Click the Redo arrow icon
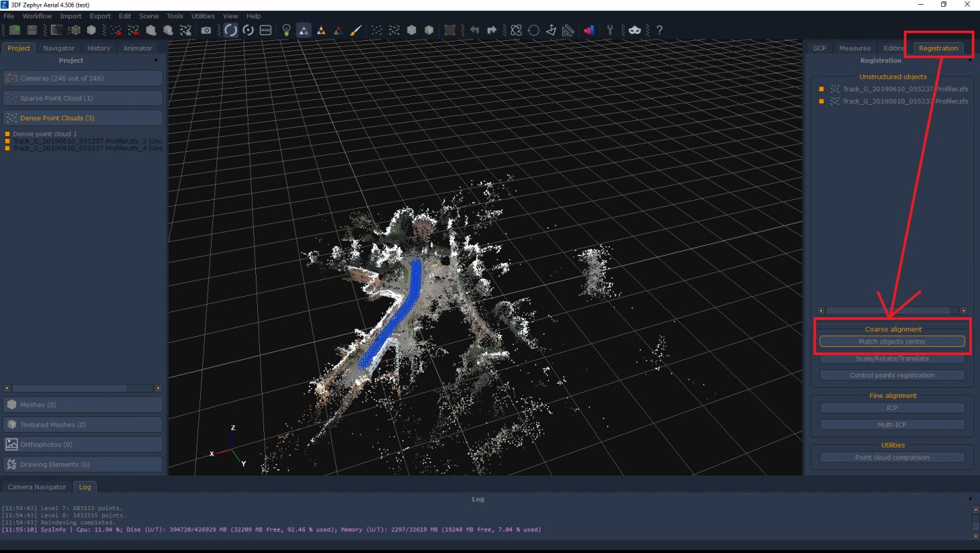 pyautogui.click(x=491, y=30)
